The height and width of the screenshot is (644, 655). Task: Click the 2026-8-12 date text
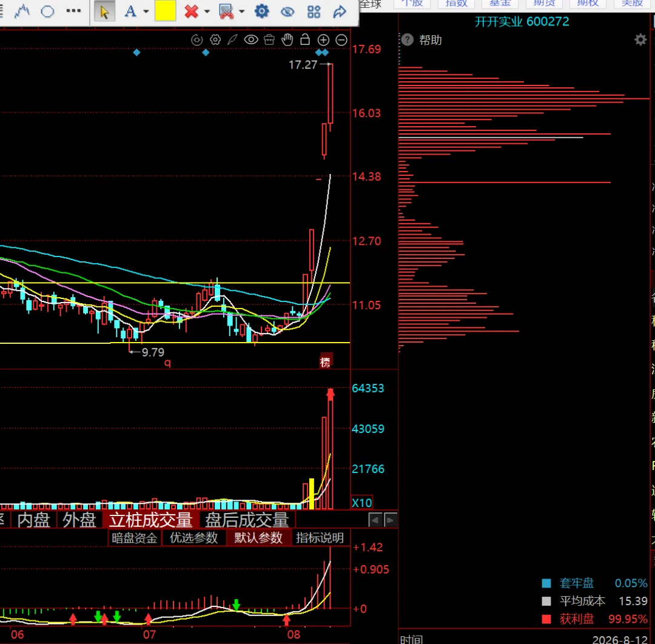click(619, 639)
